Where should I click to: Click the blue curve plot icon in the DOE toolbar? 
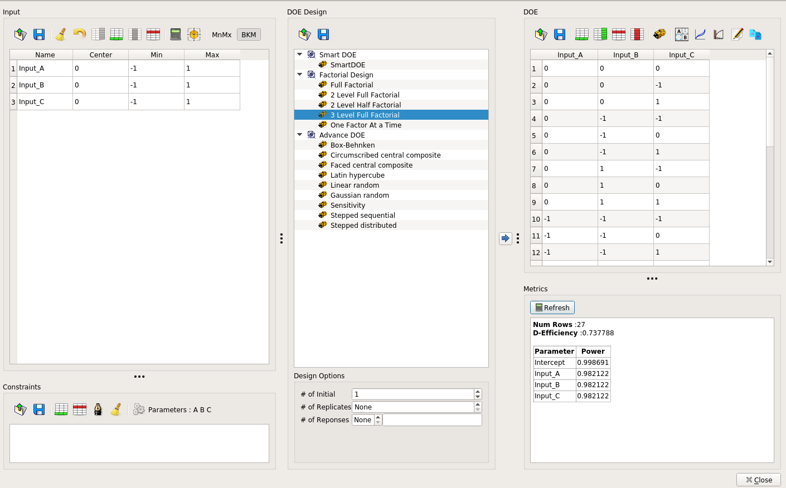click(700, 35)
